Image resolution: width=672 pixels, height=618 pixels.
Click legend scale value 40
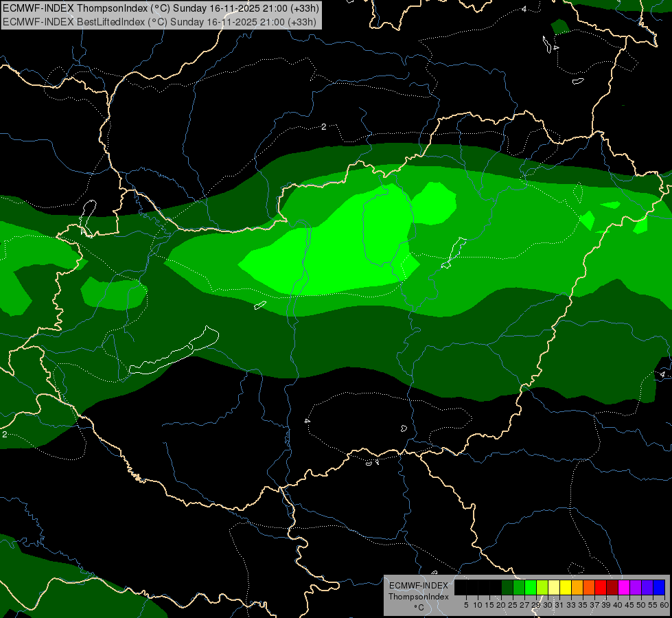click(618, 605)
